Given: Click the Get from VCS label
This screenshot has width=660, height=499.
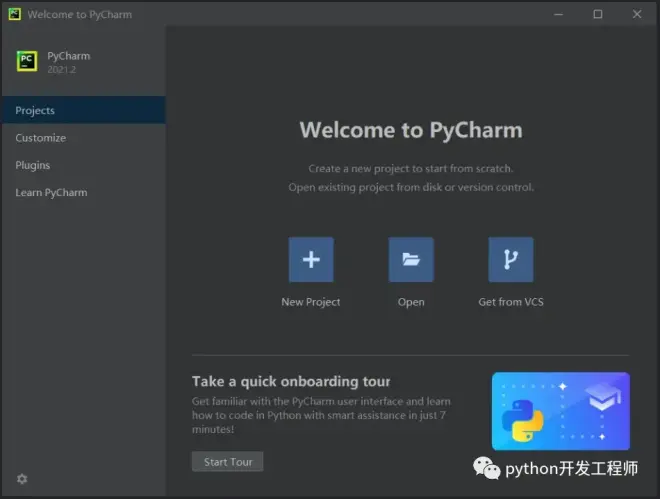Looking at the screenshot, I should [x=511, y=302].
